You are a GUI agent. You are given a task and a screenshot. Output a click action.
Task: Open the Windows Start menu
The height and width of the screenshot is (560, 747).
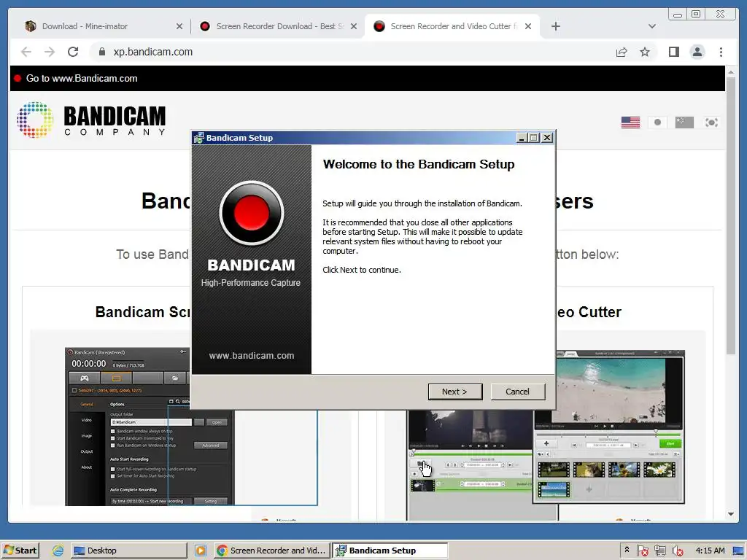click(x=20, y=551)
